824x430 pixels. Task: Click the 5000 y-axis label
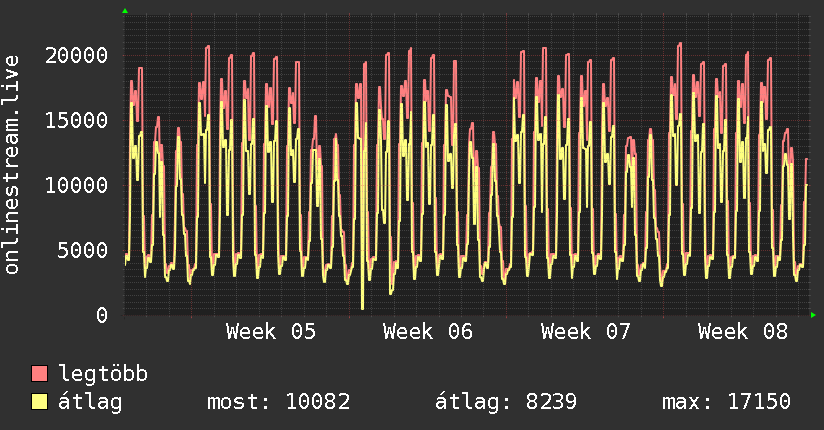pyautogui.click(x=83, y=250)
